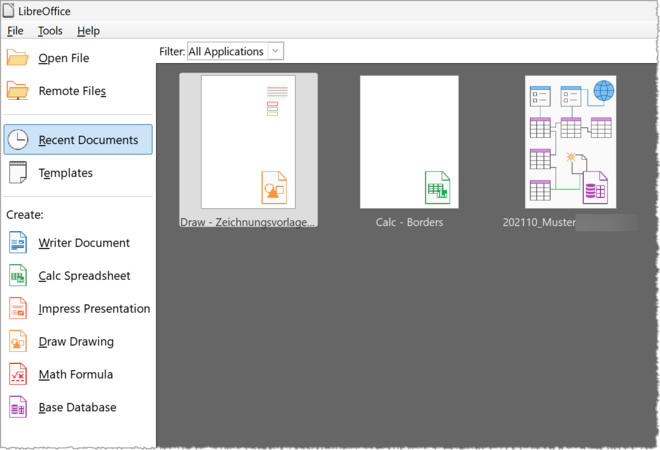Expand the Filter dropdown arrow
660x450 pixels.
tap(275, 51)
